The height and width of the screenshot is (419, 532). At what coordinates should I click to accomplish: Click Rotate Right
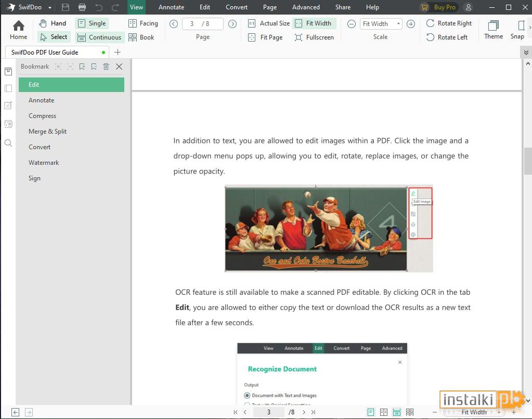(x=449, y=23)
